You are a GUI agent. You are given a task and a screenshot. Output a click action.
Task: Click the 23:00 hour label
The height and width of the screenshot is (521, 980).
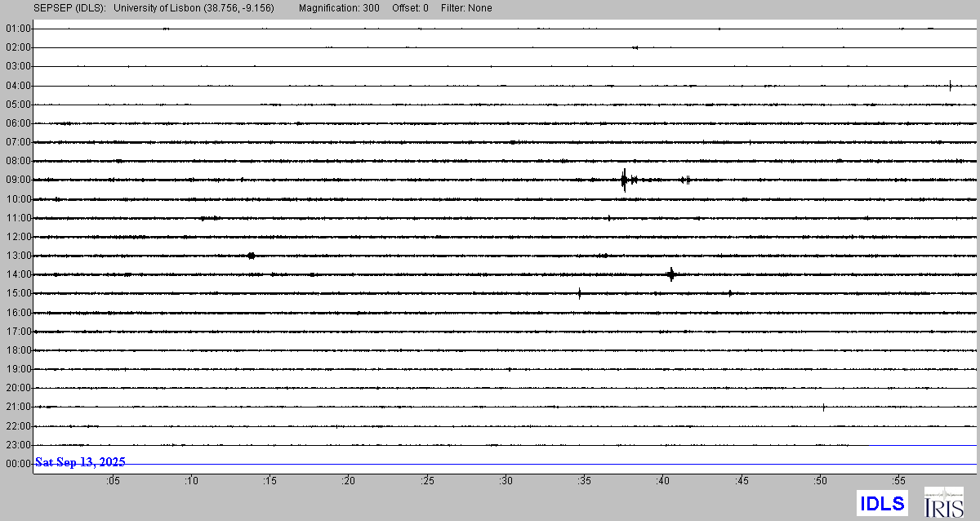(18, 445)
